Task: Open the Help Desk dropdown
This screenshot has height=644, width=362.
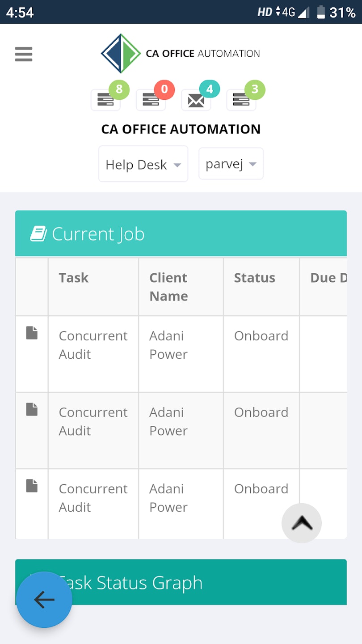Action: tap(143, 164)
